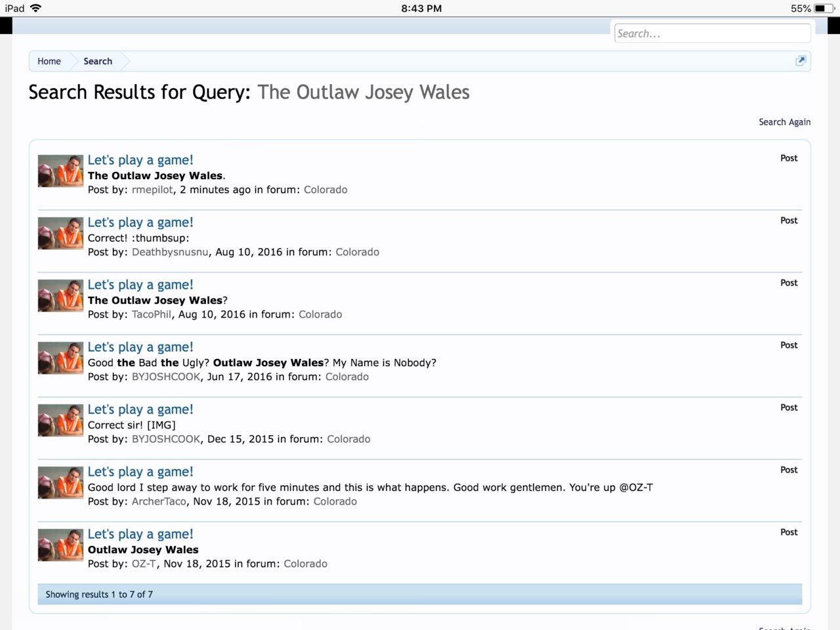Open Colorado forum link in ArcherTaco's result
The width and height of the screenshot is (840, 630).
point(335,501)
